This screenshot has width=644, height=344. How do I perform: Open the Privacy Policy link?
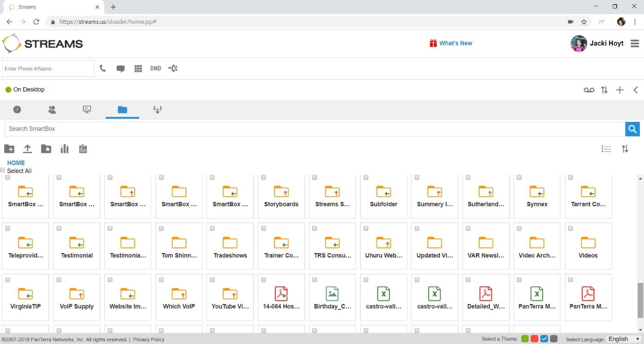(x=149, y=340)
